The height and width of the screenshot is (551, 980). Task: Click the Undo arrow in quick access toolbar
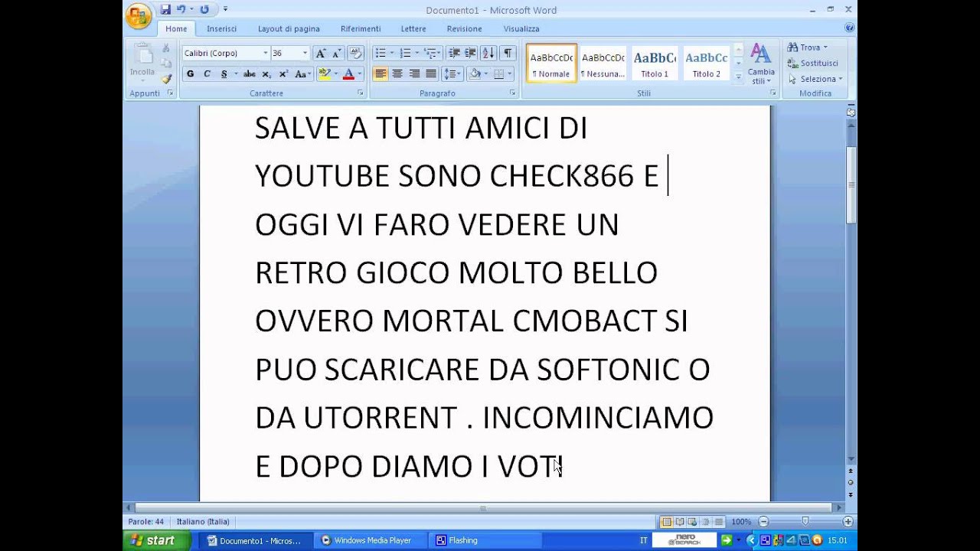click(x=181, y=10)
